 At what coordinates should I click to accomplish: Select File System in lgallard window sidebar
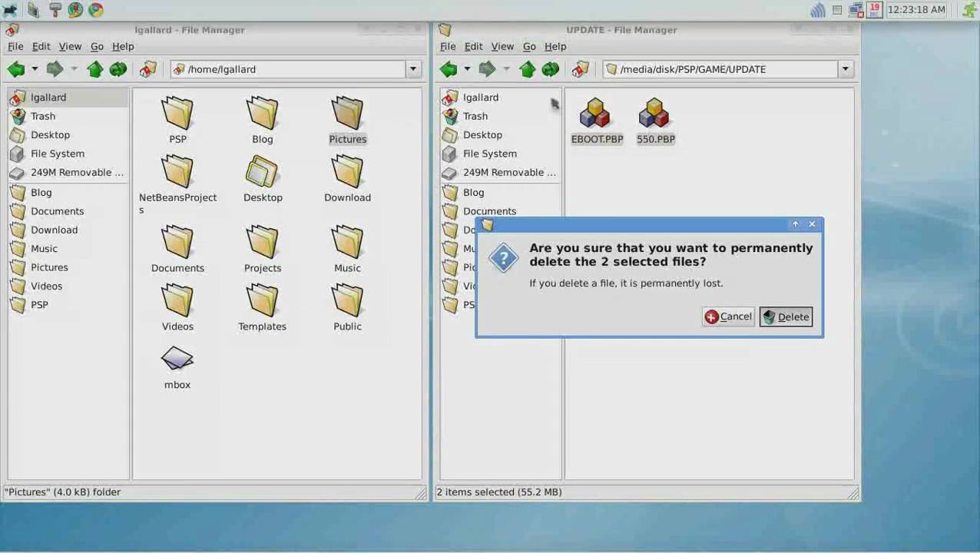pyautogui.click(x=68, y=154)
